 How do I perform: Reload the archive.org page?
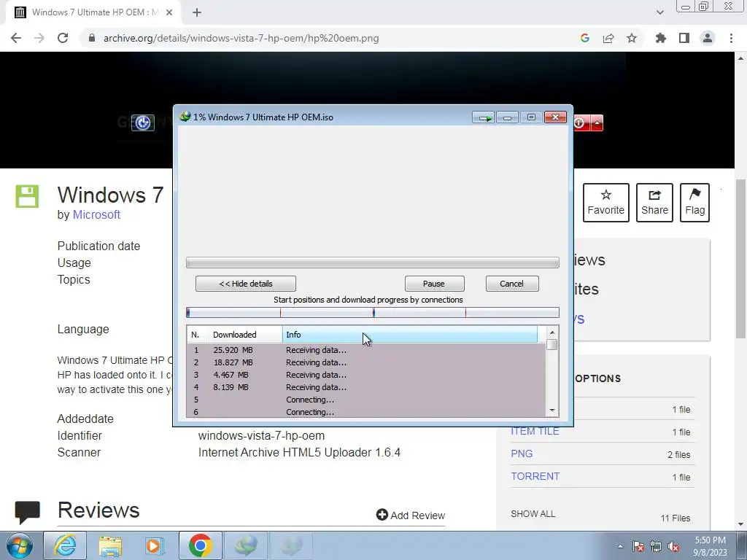point(63,38)
